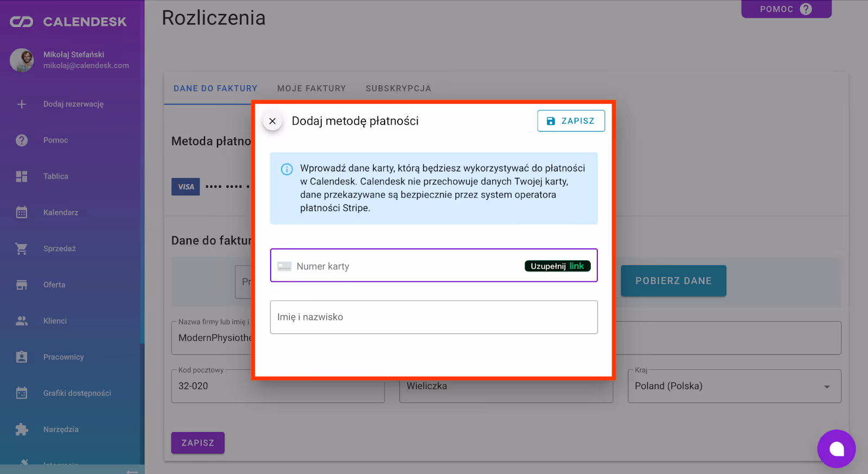Open the chat bubble widget
This screenshot has width=868, height=474.
836,449
